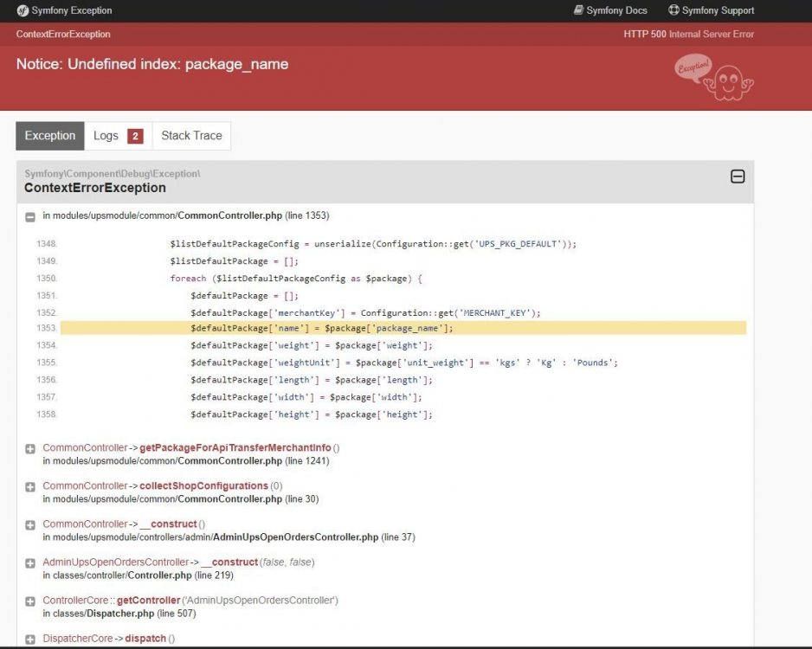Open the Symfony Docs link
This screenshot has width=812, height=649.
point(610,10)
